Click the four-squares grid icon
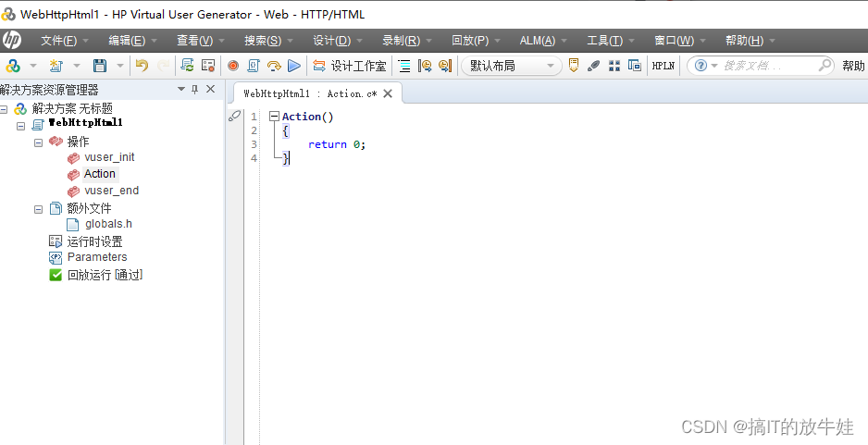Image resolution: width=868 pixels, height=445 pixels. [614, 66]
